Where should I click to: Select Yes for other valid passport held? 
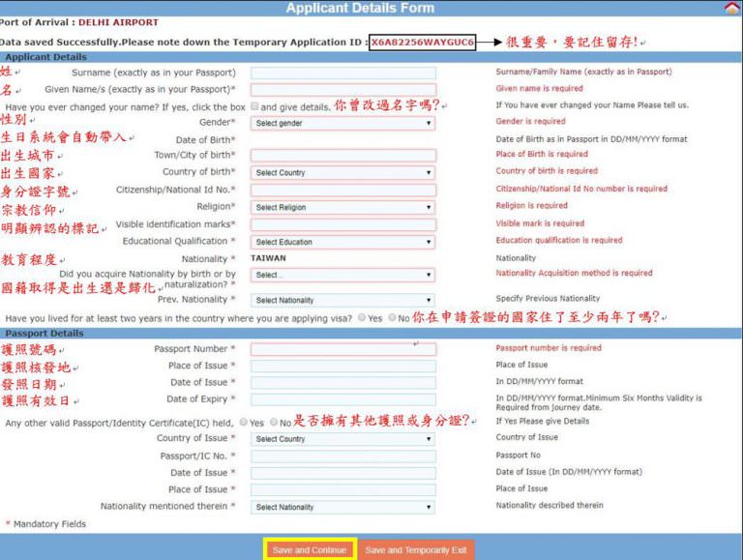click(244, 423)
